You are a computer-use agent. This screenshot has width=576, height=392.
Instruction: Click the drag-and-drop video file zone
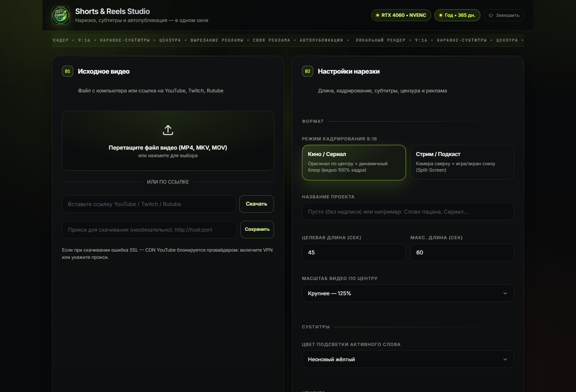tap(168, 141)
